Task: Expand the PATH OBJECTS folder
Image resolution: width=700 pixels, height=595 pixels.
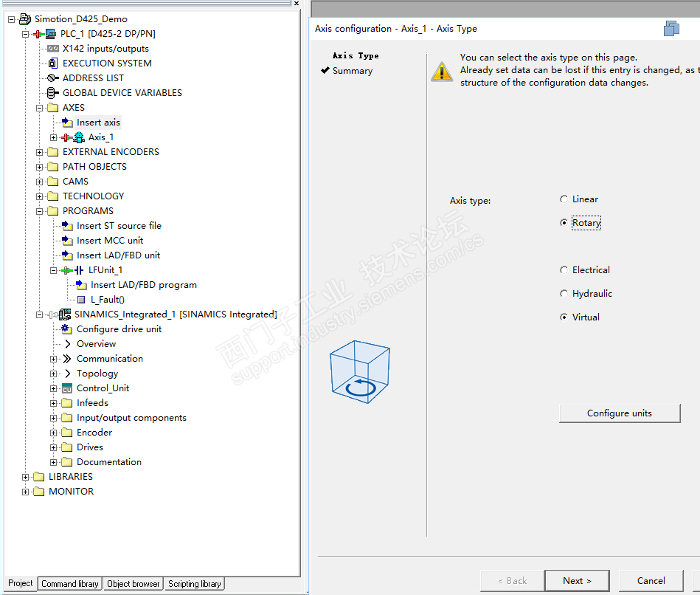Action: [x=40, y=167]
